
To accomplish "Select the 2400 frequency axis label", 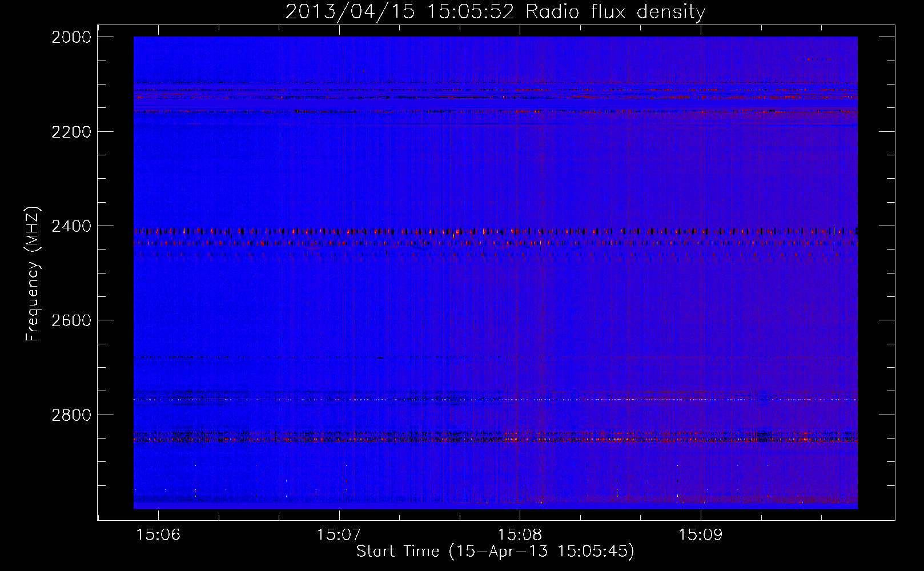I will click(71, 227).
